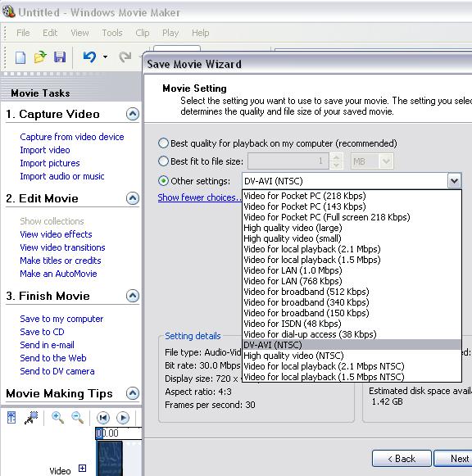Select Video for Pocket PC (218 Kbps)
The width and height of the screenshot is (472, 476).
tap(352, 196)
